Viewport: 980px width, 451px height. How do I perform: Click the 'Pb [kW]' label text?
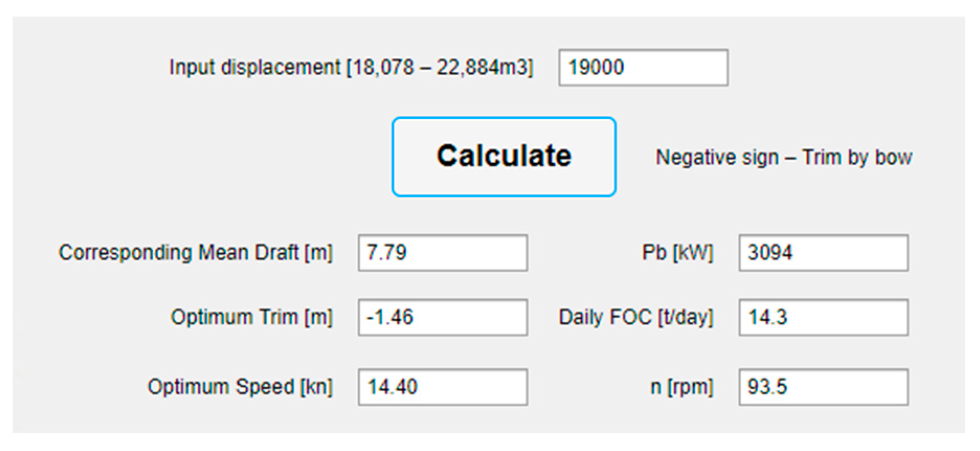(677, 253)
